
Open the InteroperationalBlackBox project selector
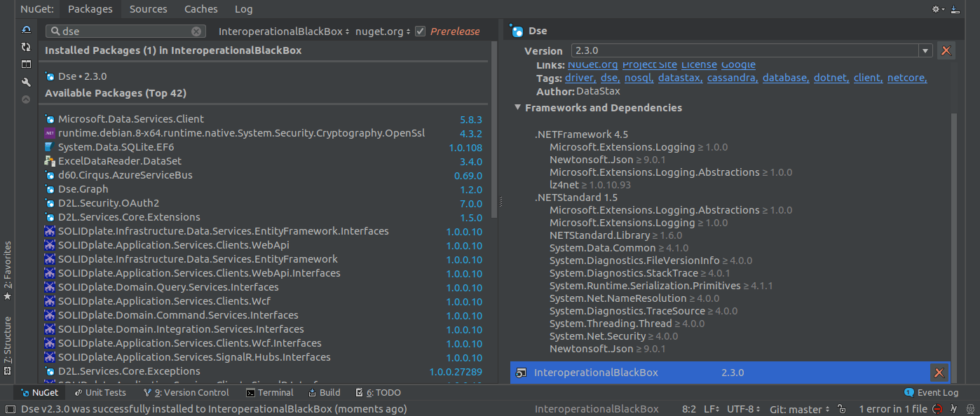[x=283, y=31]
